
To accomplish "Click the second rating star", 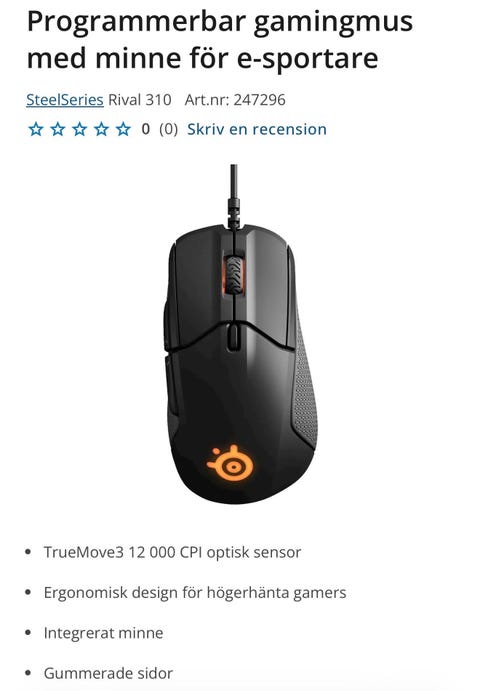I will point(58,130).
